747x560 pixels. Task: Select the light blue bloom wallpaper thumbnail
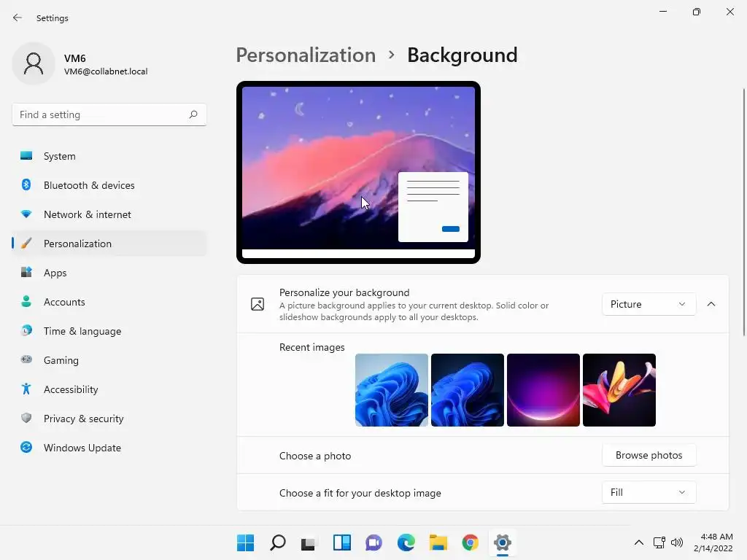coord(392,390)
